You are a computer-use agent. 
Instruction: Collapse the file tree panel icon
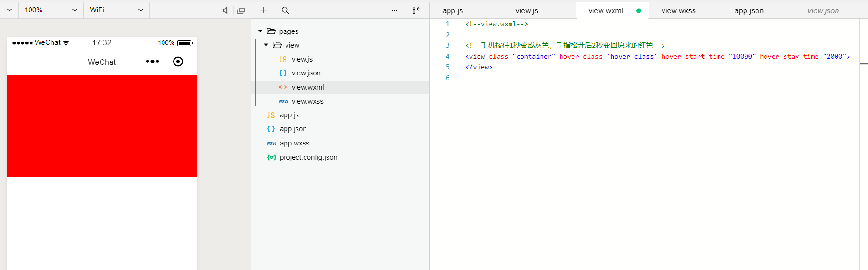coord(416,10)
